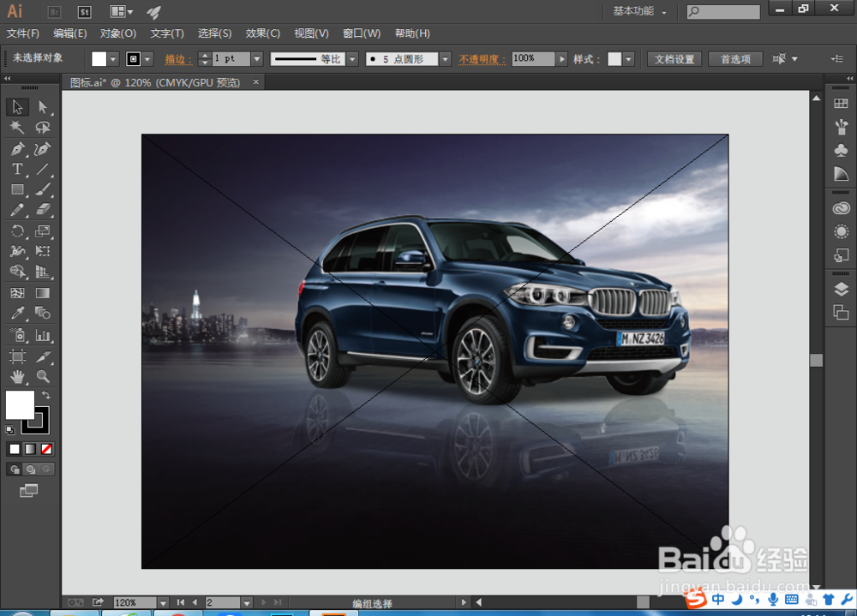Select the Pencil tool
The height and width of the screenshot is (616, 857).
click(x=17, y=210)
